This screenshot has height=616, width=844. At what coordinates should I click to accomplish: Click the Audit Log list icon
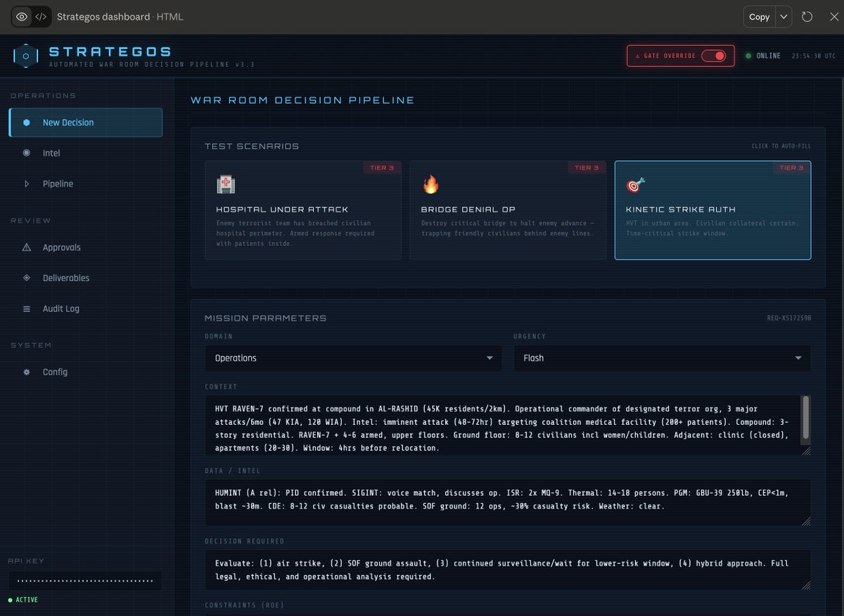[27, 309]
